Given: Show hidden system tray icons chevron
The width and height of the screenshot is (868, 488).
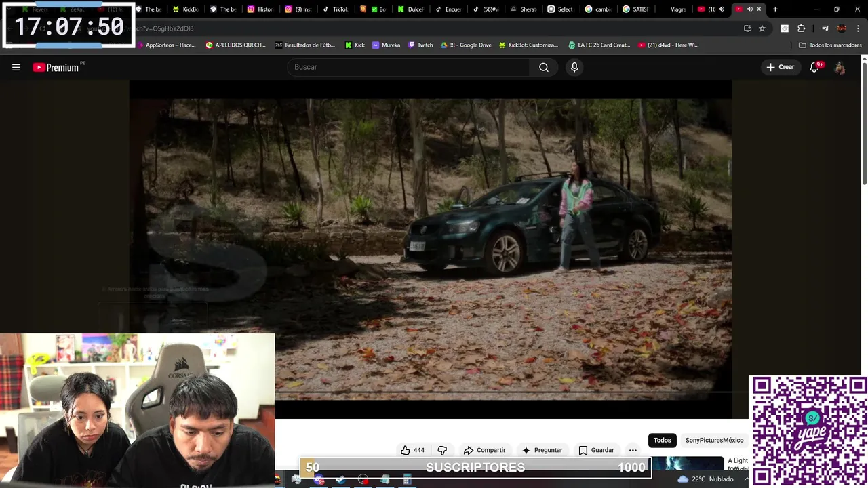Looking at the screenshot, I should (746, 479).
